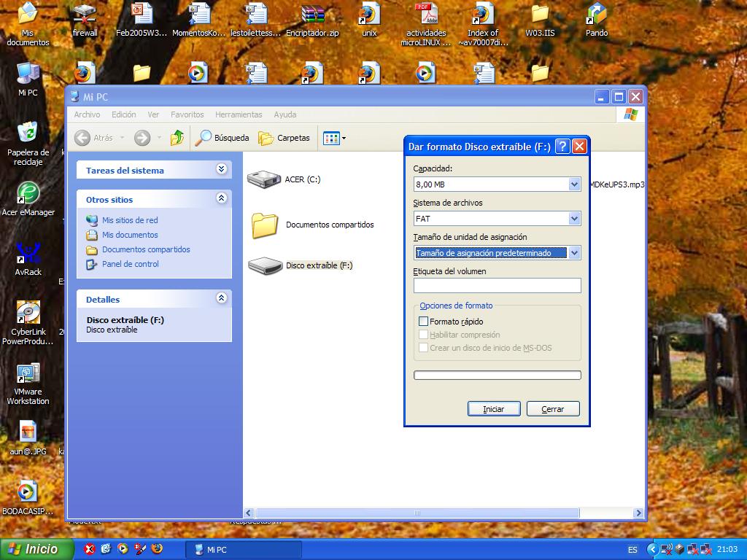The image size is (747, 560).
Task: Select the aun@.JPG image file
Action: (28, 437)
